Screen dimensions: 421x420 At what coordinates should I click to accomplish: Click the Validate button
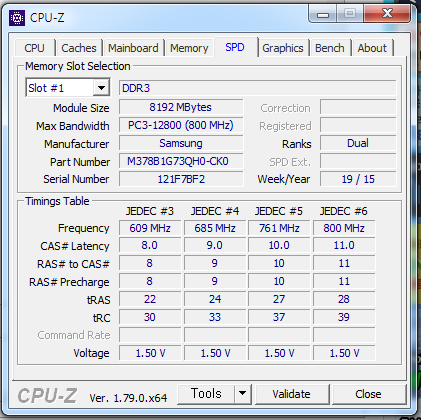[x=292, y=394]
